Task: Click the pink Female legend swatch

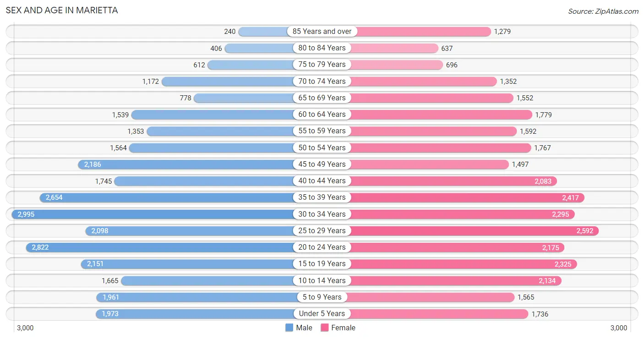Action: 325,328
